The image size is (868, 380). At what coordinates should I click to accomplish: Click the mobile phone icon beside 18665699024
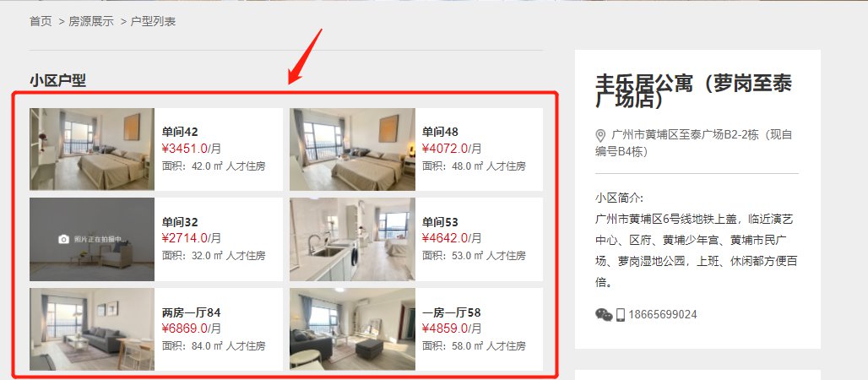click(x=621, y=315)
